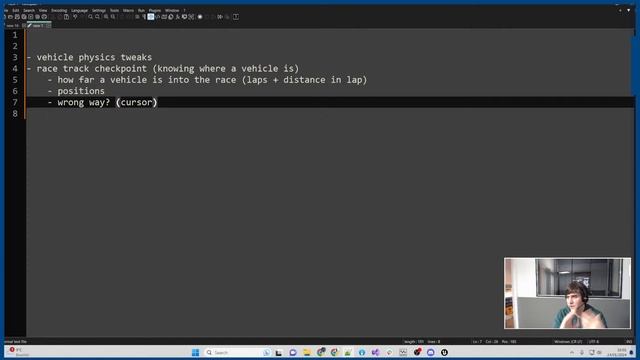Viewport: 640px width, 360px height.
Task: Switch to the "new 10" document tab
Action: click(x=13, y=26)
